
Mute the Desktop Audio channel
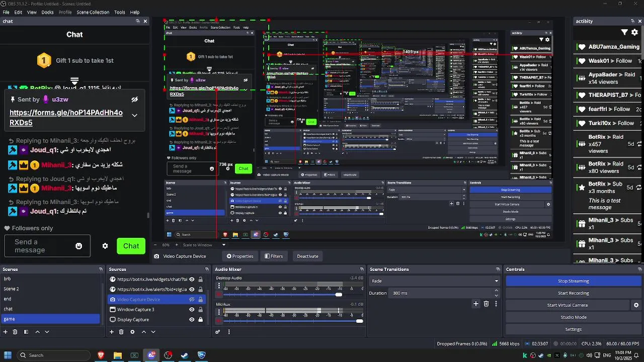pyautogui.click(x=219, y=295)
